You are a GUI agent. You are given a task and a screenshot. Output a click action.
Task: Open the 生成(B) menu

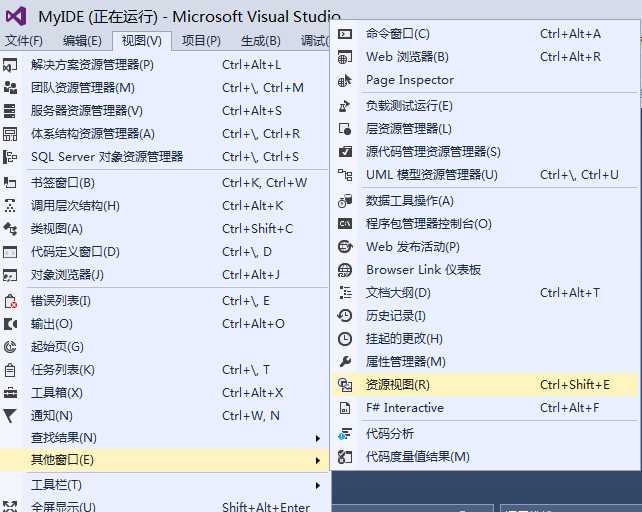coord(260,41)
